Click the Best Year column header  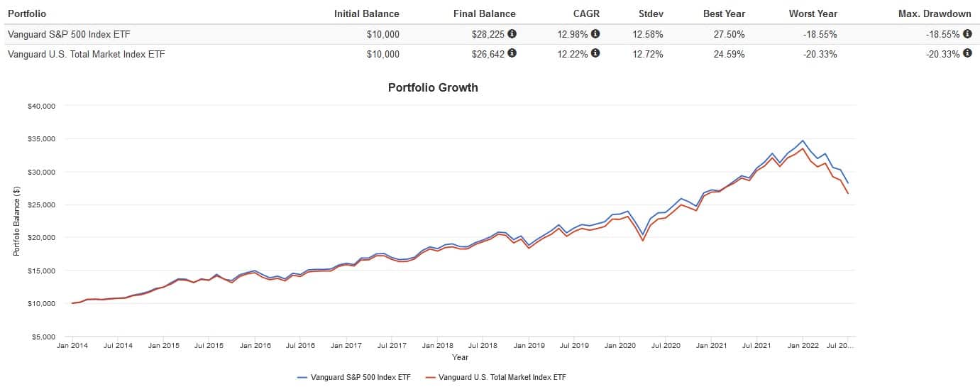(724, 13)
